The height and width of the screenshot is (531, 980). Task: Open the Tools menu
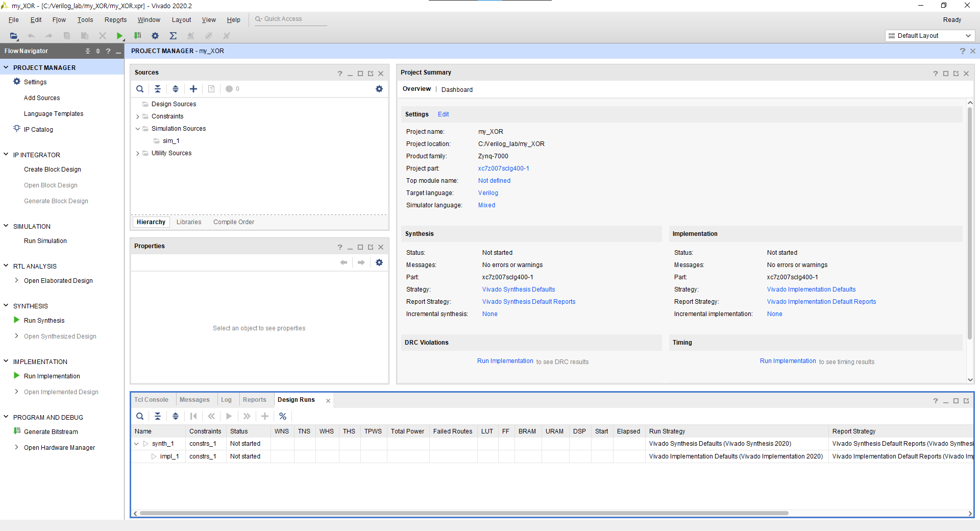[85, 20]
